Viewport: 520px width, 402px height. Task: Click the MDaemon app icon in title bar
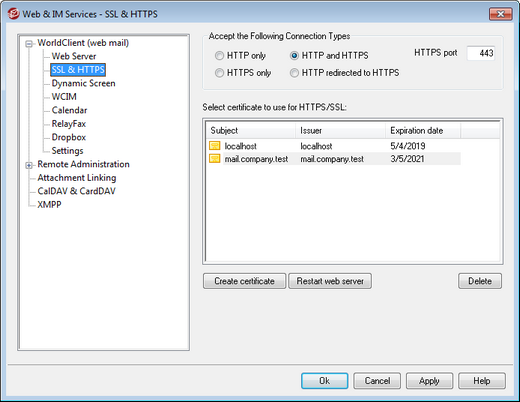[13, 14]
